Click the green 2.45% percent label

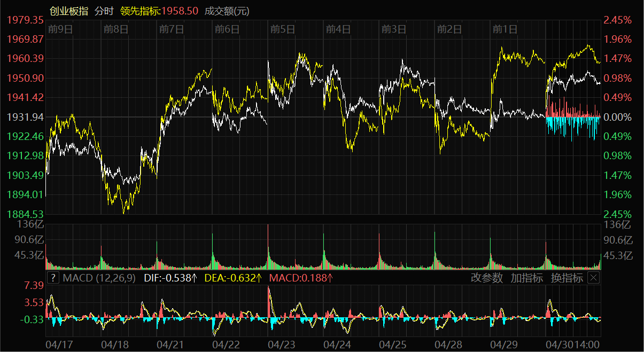(x=617, y=214)
